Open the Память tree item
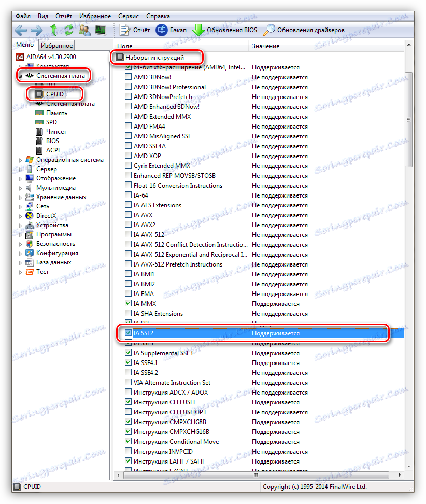This screenshot has height=504, width=426. (x=51, y=113)
